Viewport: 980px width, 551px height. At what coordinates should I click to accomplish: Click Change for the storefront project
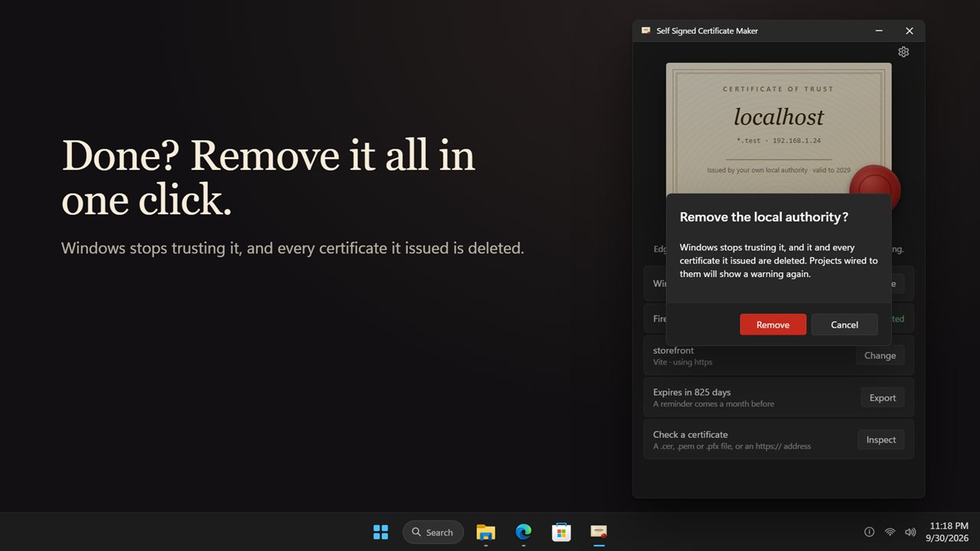click(880, 355)
